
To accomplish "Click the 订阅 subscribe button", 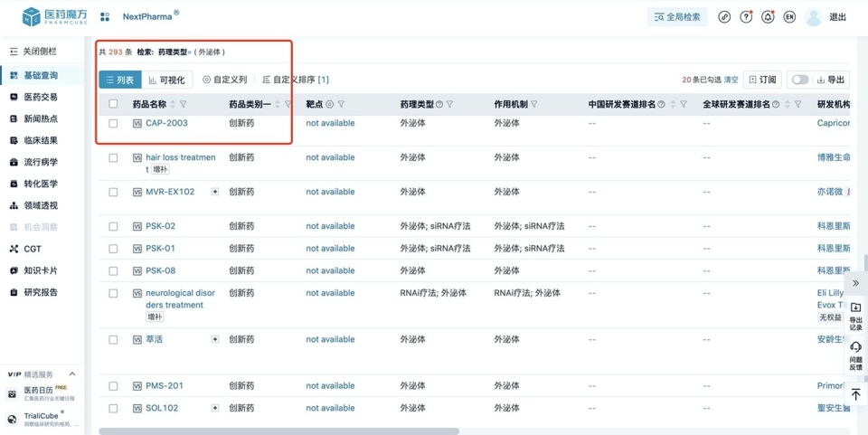I will pyautogui.click(x=762, y=80).
